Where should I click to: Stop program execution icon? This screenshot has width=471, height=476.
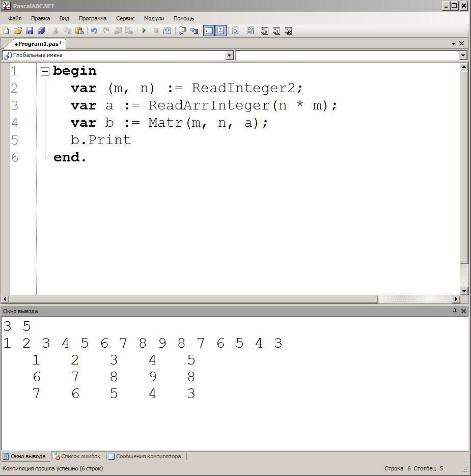(x=156, y=31)
